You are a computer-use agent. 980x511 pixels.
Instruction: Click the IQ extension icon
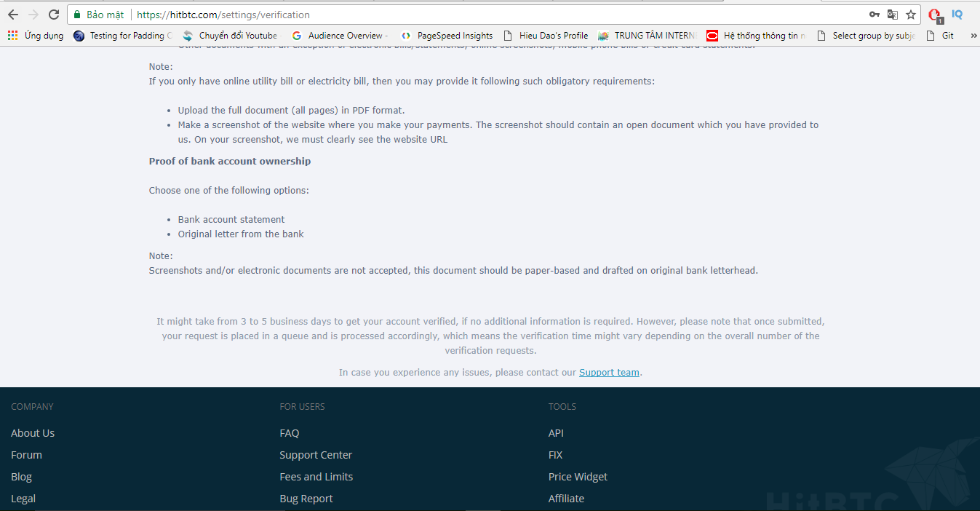tap(957, 15)
